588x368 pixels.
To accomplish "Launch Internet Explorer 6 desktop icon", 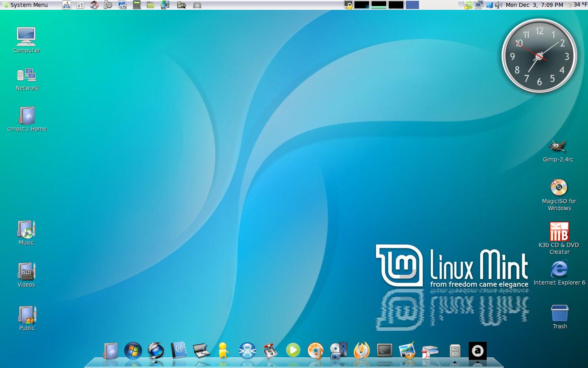I will point(559,273).
